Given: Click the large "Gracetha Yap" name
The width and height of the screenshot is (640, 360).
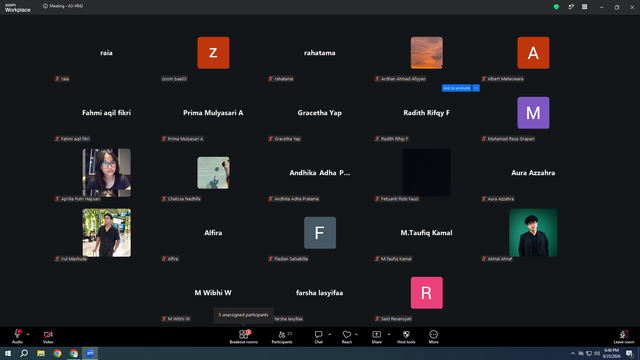Looking at the screenshot, I should click(320, 113).
